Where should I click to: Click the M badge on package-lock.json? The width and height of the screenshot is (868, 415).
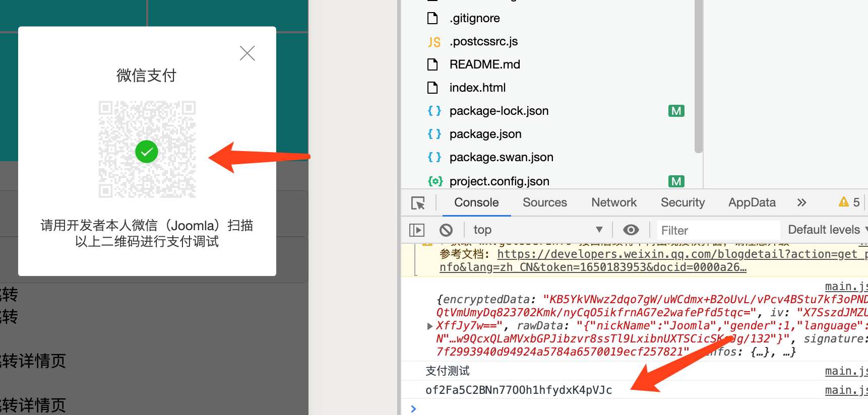676,111
